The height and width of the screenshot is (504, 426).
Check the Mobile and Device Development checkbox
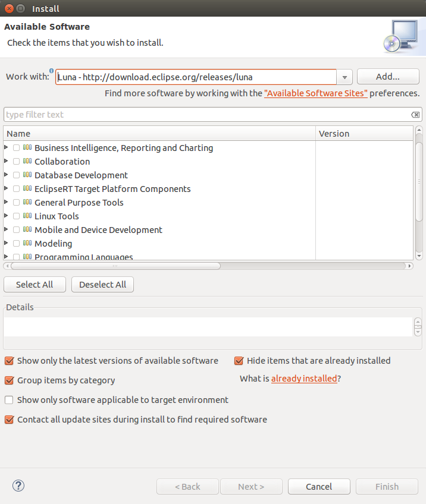[x=16, y=229]
